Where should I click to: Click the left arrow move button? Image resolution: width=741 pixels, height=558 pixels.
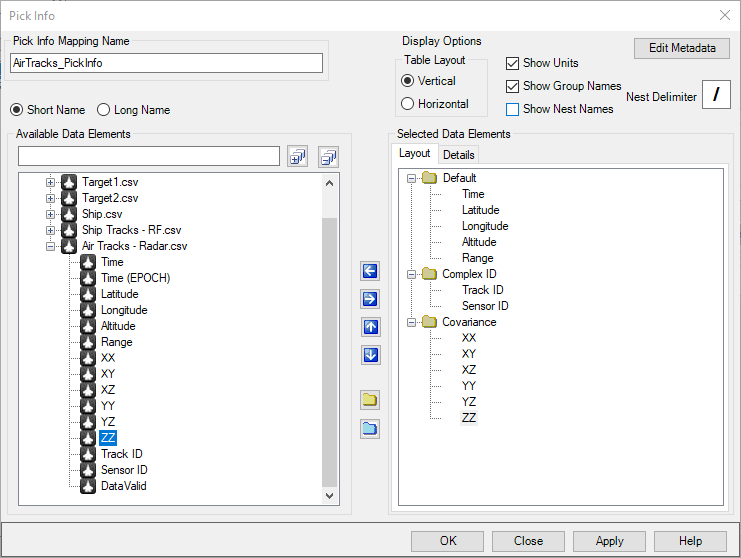[370, 271]
